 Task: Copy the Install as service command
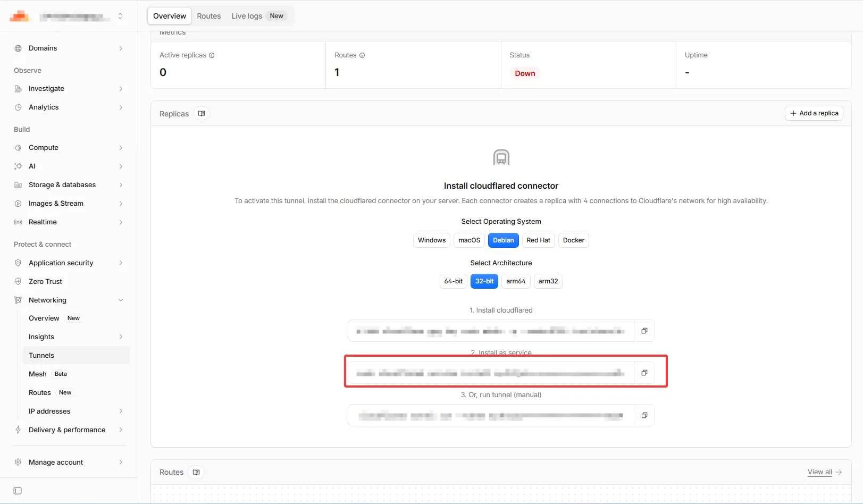(644, 373)
